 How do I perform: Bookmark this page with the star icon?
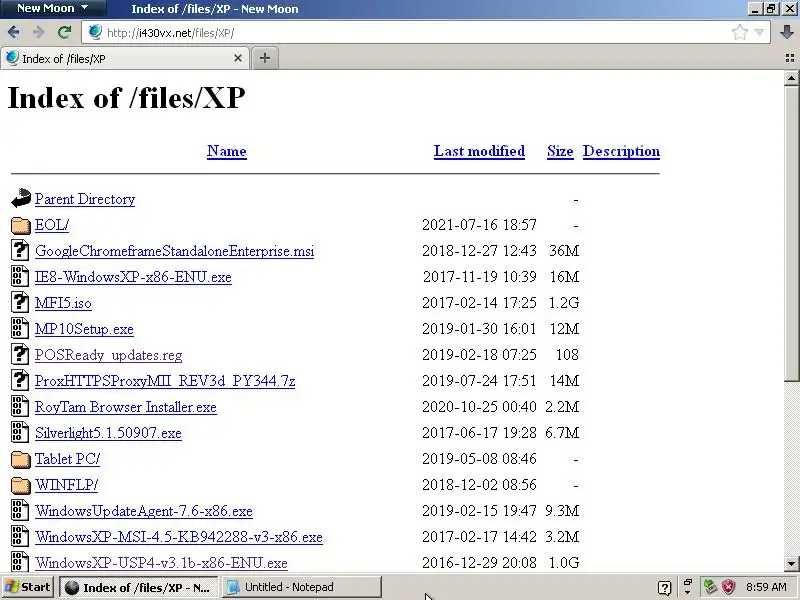pos(739,33)
